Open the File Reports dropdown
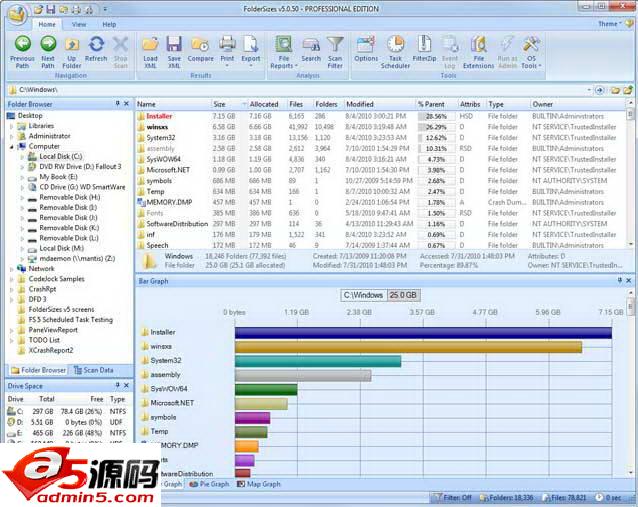638x507 pixels. (283, 48)
